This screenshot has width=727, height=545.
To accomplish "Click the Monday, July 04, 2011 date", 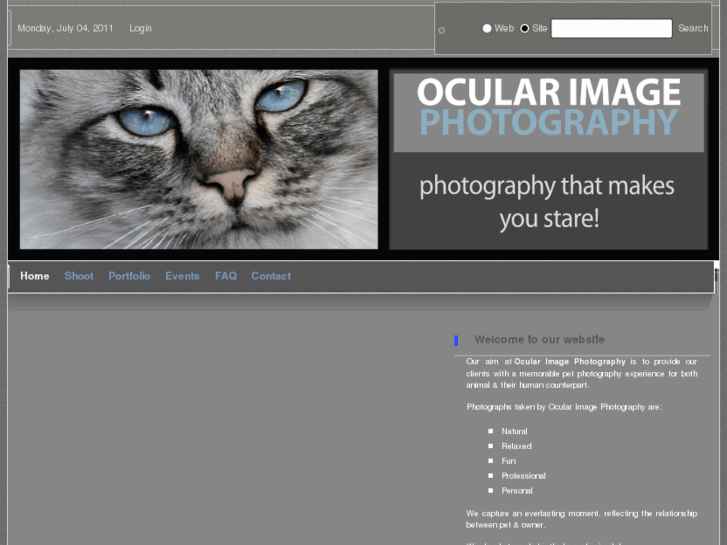I will pyautogui.click(x=65, y=28).
